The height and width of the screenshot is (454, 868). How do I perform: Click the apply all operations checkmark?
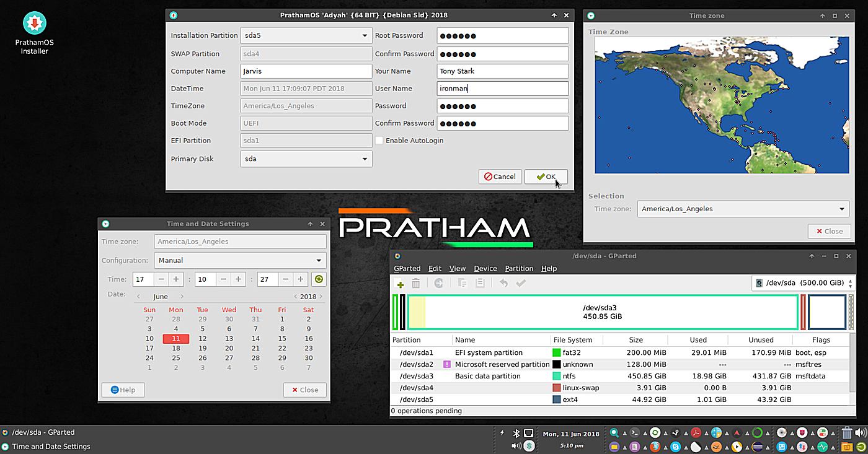pyautogui.click(x=521, y=284)
